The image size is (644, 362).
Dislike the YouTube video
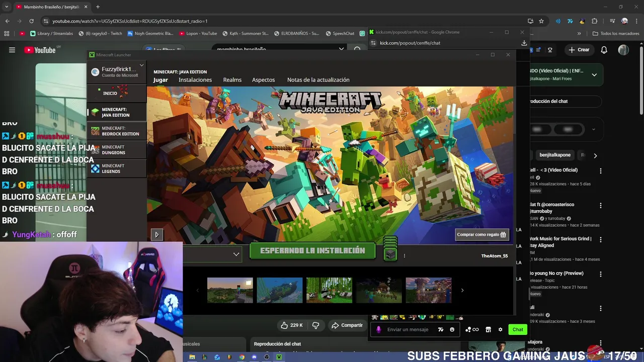pos(316,325)
